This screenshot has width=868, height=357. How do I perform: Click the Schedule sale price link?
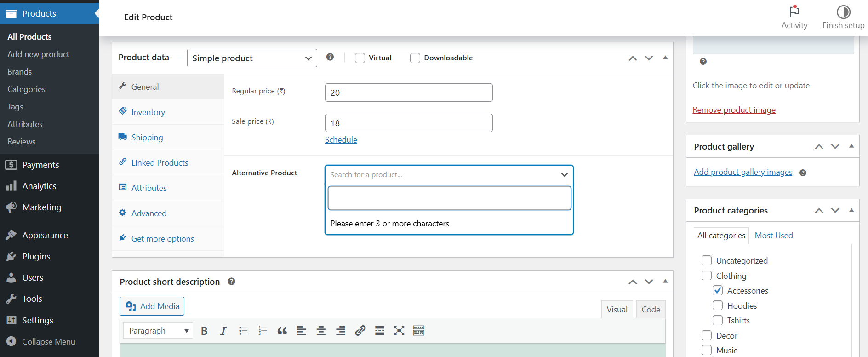click(341, 140)
